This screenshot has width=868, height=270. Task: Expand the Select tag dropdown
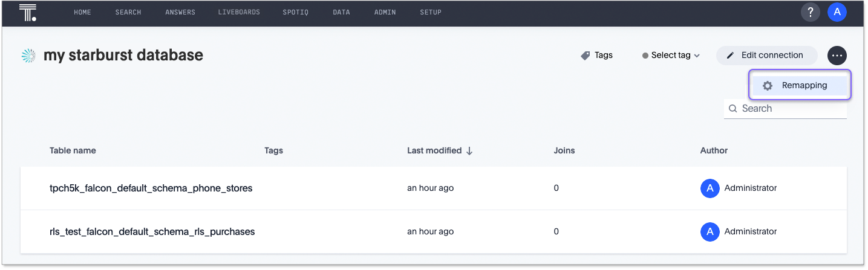tap(671, 56)
